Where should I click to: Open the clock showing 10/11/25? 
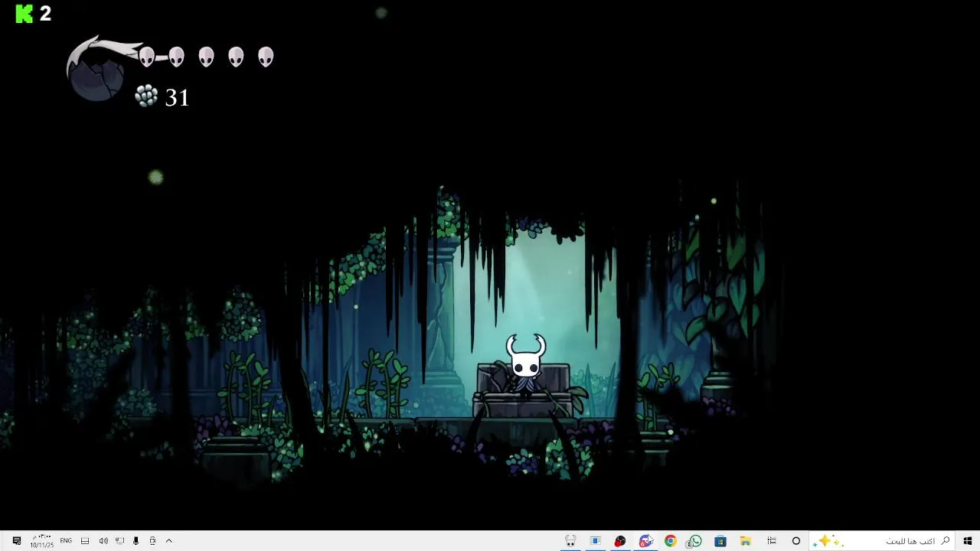42,541
